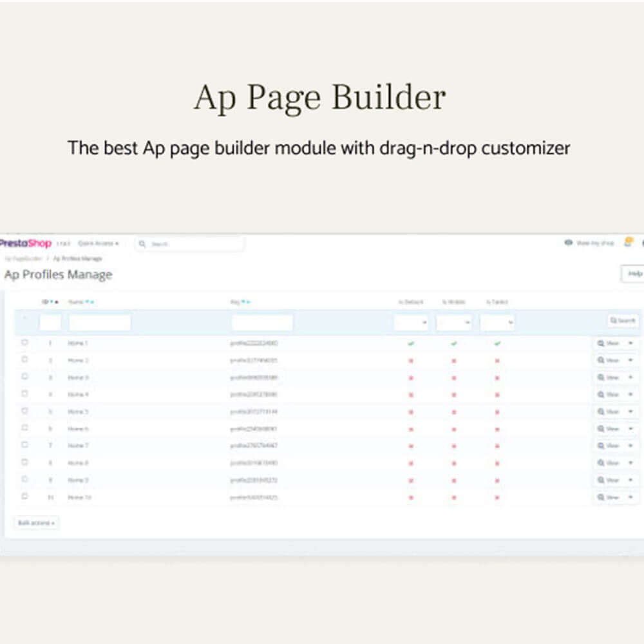This screenshot has height=644, width=644.
Task: Click Home 9's red Is Tablet cross
Action: (x=497, y=480)
